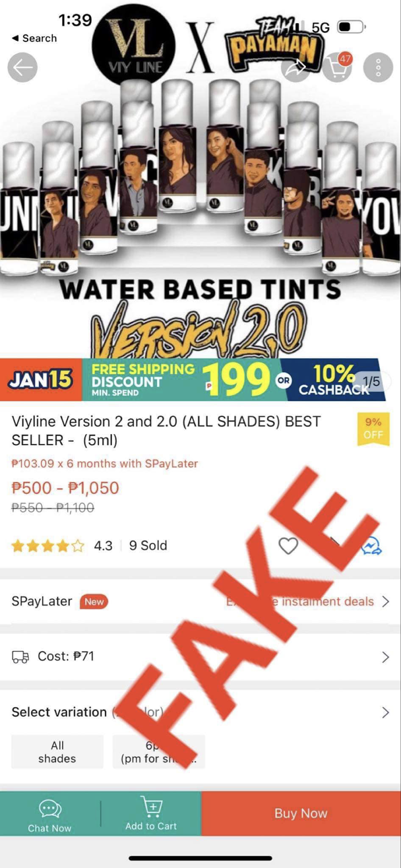Return to Search in status bar
This screenshot has height=868, width=401.
pyautogui.click(x=34, y=38)
